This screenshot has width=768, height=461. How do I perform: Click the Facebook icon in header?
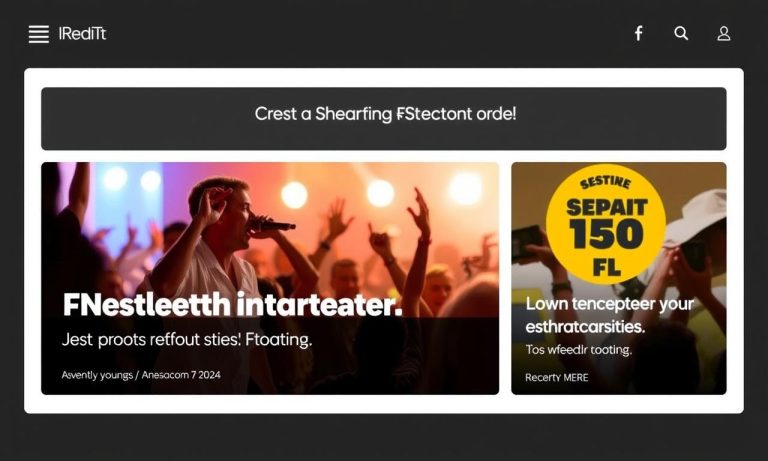point(638,33)
